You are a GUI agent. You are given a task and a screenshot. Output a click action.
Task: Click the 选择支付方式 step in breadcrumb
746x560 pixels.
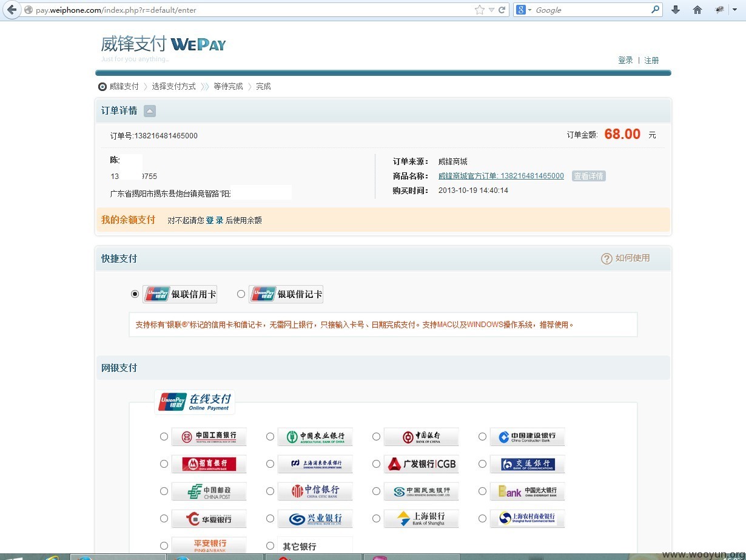click(x=174, y=87)
